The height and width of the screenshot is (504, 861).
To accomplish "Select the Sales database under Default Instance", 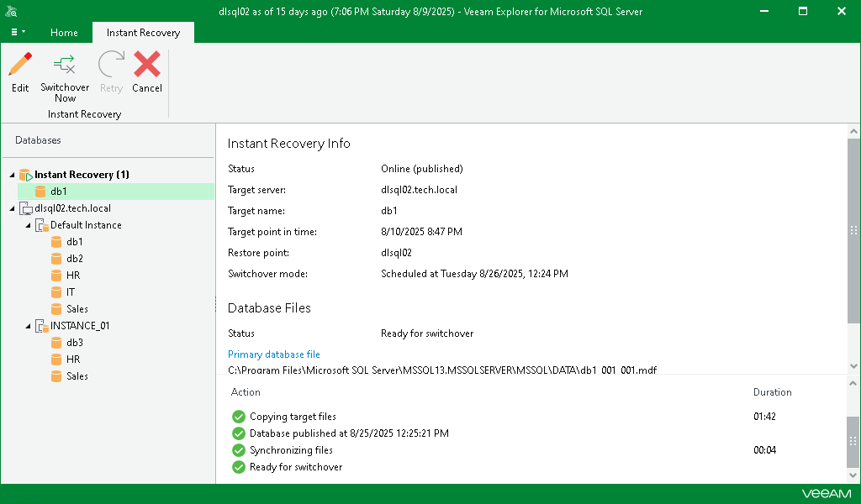I will (x=77, y=309).
